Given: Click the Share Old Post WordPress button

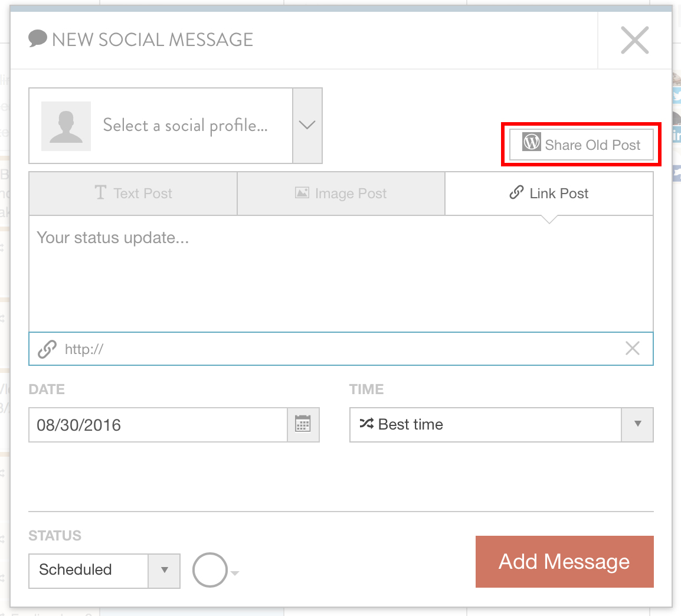Looking at the screenshot, I should (x=581, y=145).
